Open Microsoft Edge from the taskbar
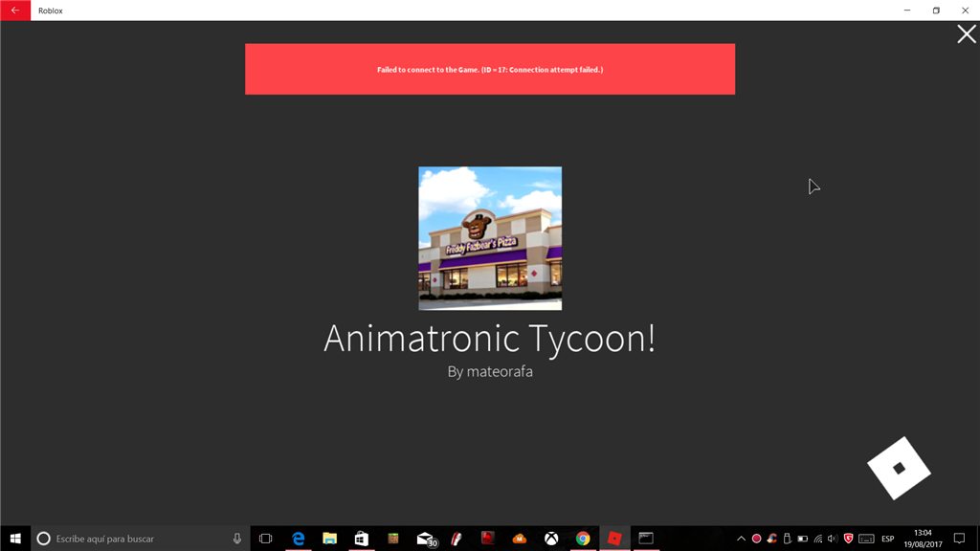Viewport: 980px width, 551px height. 299,539
